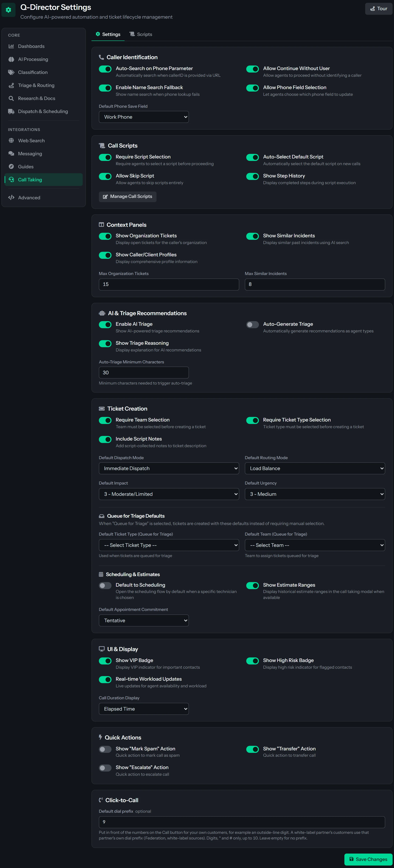The image size is (394, 868).
Task: Click the Guides compass icon
Action: click(11, 167)
